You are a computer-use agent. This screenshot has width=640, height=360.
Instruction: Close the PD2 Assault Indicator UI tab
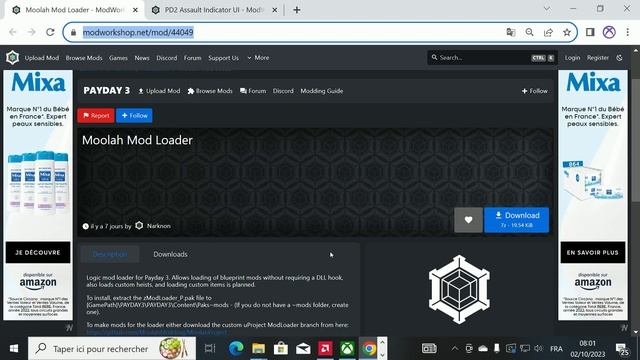[275, 10]
